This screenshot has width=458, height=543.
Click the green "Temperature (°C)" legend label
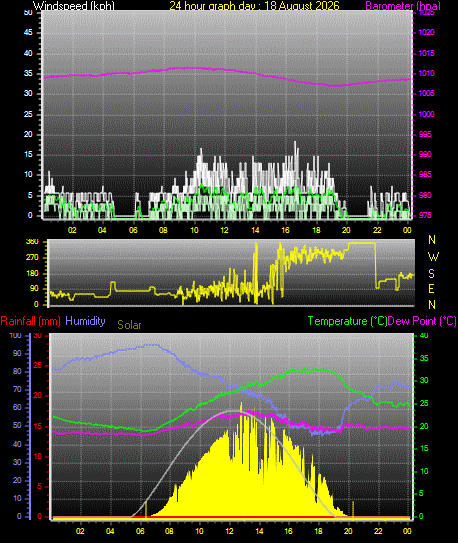coord(347,321)
